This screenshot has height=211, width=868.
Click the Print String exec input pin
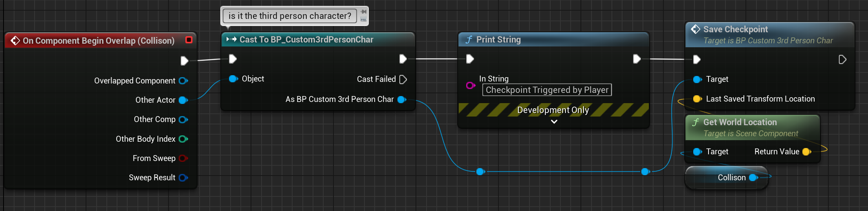click(470, 59)
